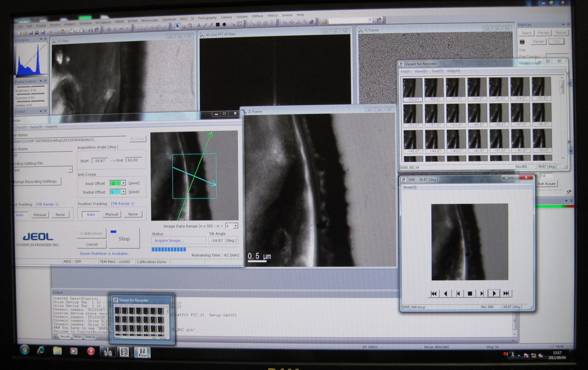This screenshot has width=588, height=370.
Task: Collapse the Display Control panel arrow
Action: point(41,81)
